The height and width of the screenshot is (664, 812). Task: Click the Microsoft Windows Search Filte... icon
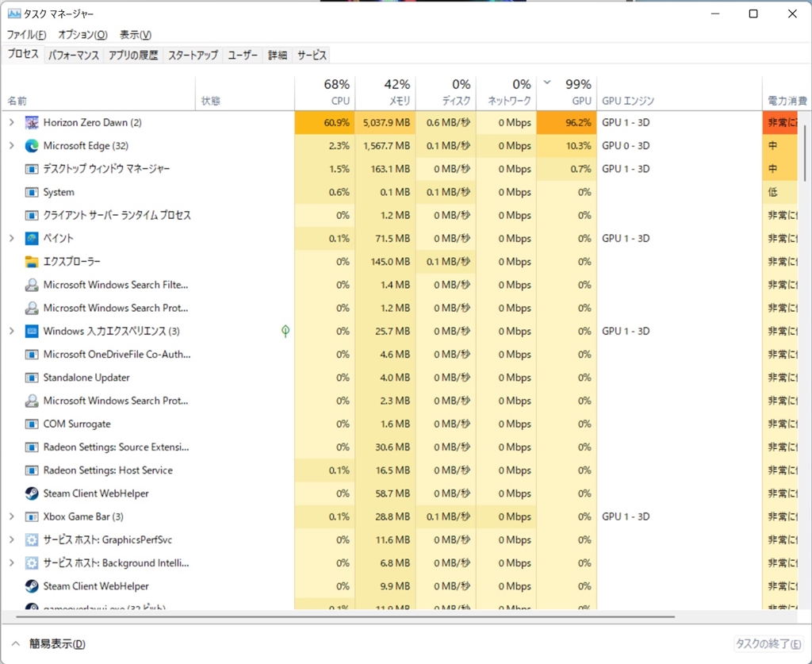coord(32,285)
